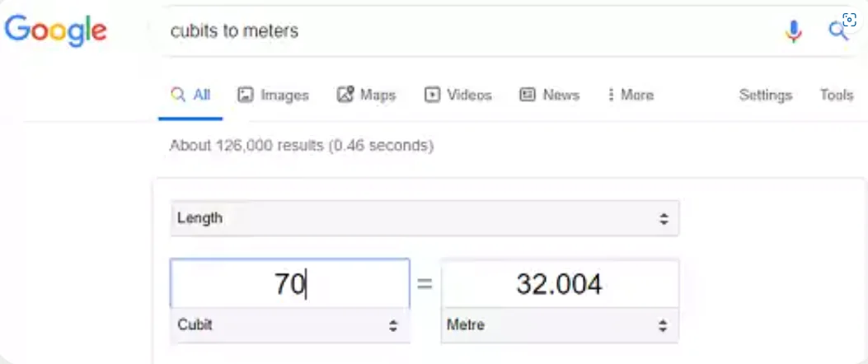The image size is (868, 364).
Task: Go to the News tab
Action: coord(549,95)
